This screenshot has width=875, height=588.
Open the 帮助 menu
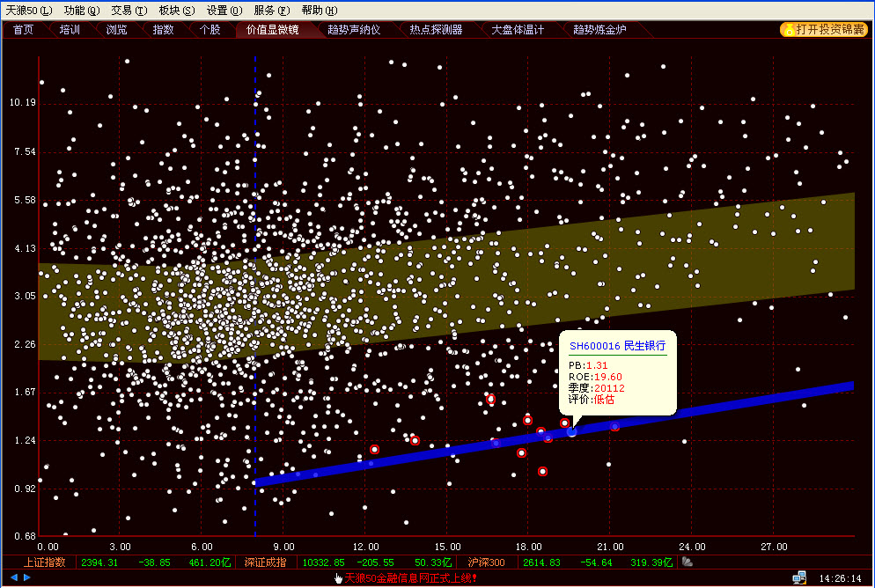pos(320,10)
